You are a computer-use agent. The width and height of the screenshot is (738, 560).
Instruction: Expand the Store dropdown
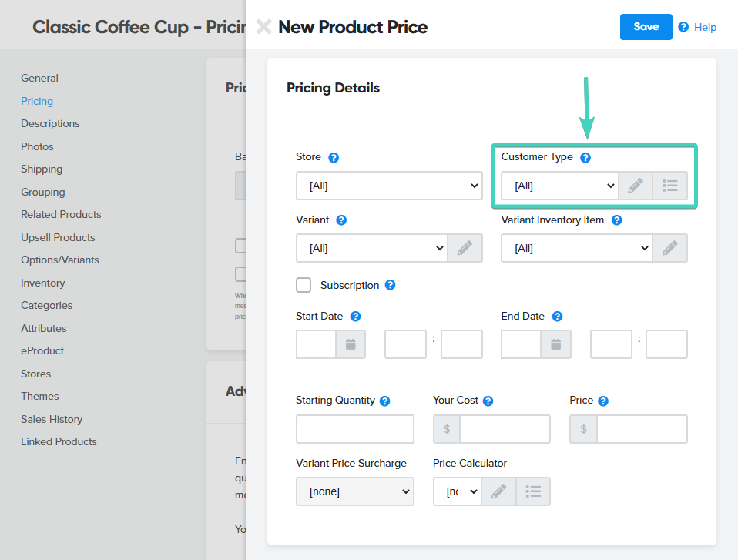point(389,186)
